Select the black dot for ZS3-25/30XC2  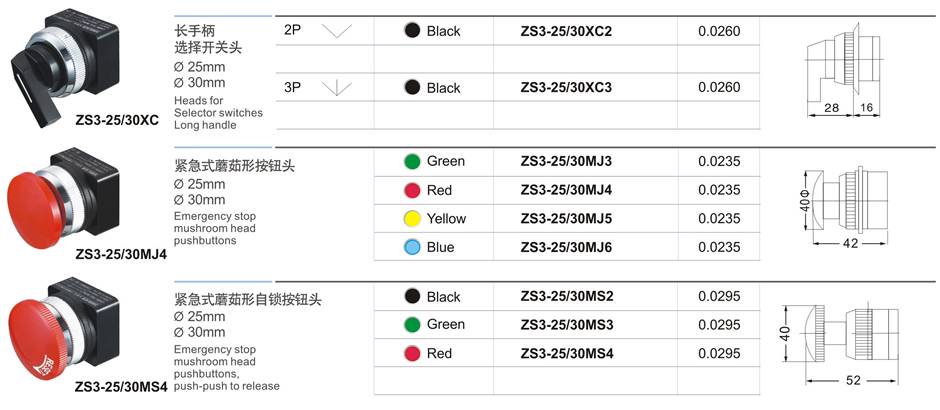[411, 31]
